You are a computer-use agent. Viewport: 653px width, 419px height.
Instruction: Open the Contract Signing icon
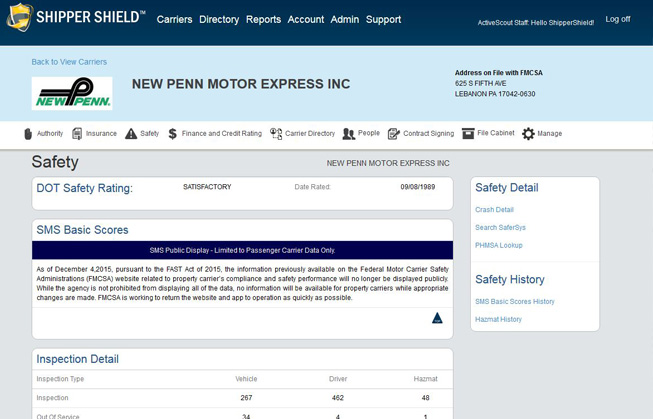394,134
